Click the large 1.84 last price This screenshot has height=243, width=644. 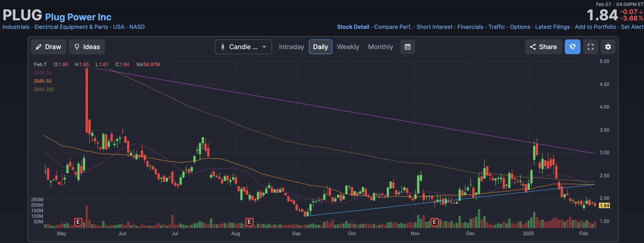pos(602,15)
